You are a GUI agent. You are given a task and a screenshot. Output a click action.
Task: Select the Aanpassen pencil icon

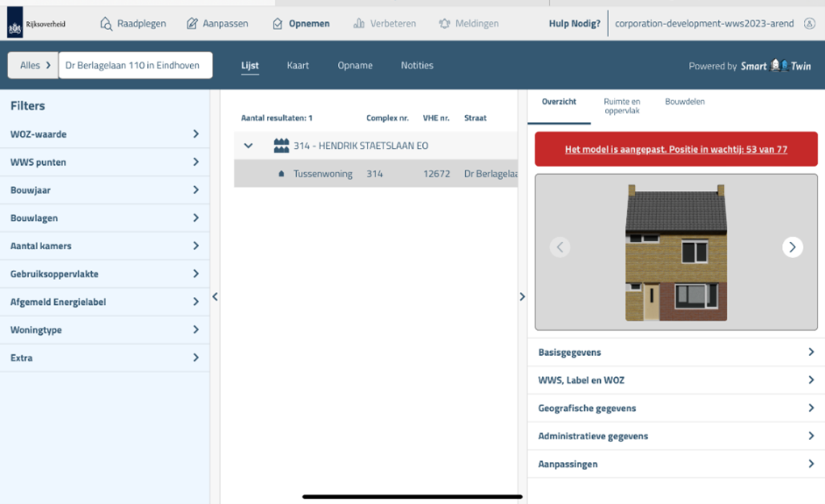[x=191, y=24]
